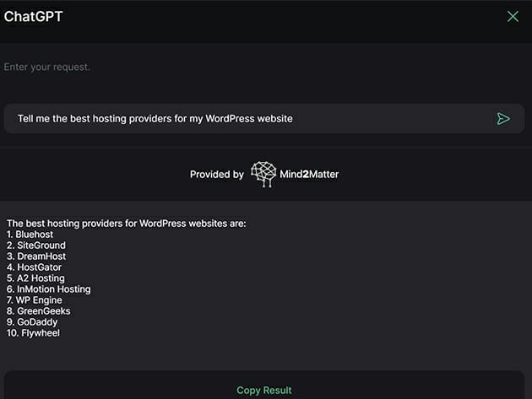Click the intro line of the results
Screen dimensions: 532x399
[x=126, y=224]
